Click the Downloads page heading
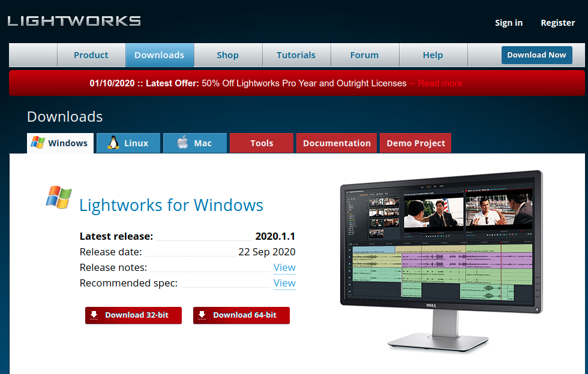588x374 pixels. [65, 117]
